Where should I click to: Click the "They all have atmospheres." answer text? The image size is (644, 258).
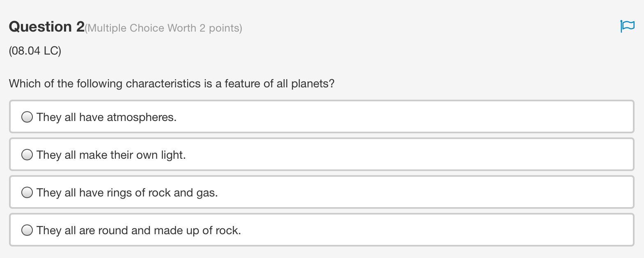[x=106, y=117]
